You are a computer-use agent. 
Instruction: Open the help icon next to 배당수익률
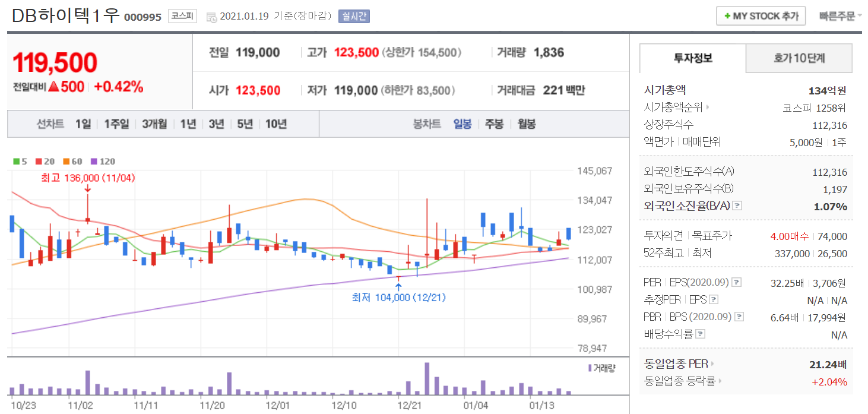[x=701, y=334]
